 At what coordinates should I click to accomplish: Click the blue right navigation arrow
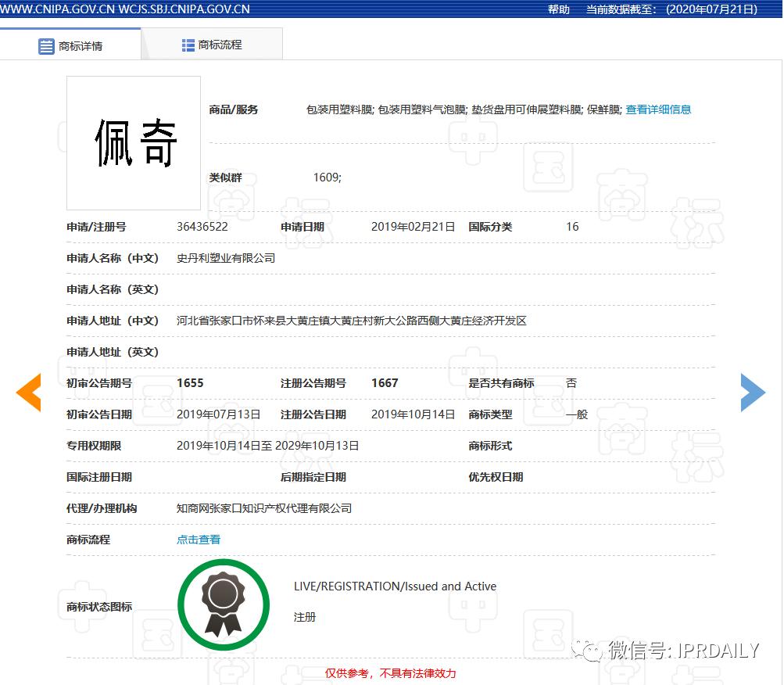tap(753, 393)
